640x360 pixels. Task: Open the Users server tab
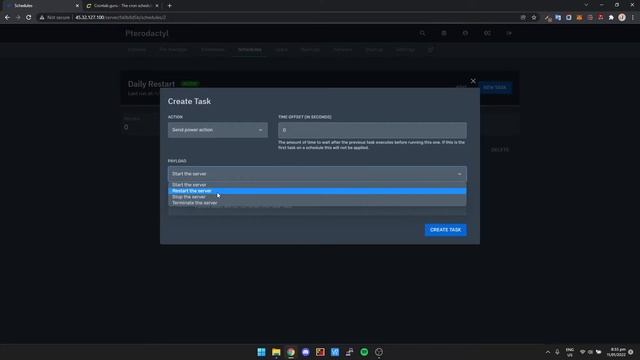tap(281, 50)
